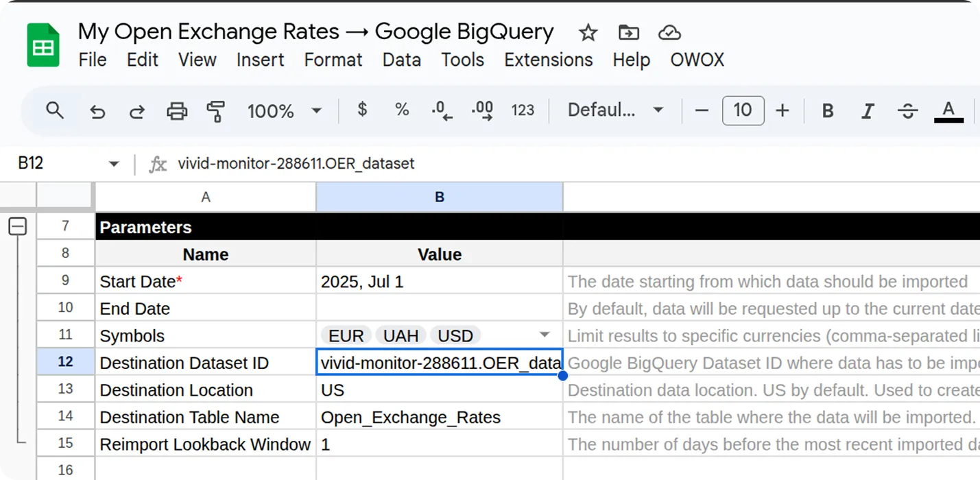
Task: Select the Reimport Lookback Window value 1
Action: pos(440,444)
